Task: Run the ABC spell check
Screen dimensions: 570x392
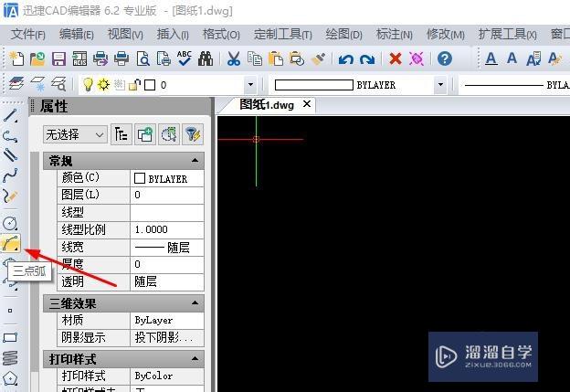Action: point(185,58)
